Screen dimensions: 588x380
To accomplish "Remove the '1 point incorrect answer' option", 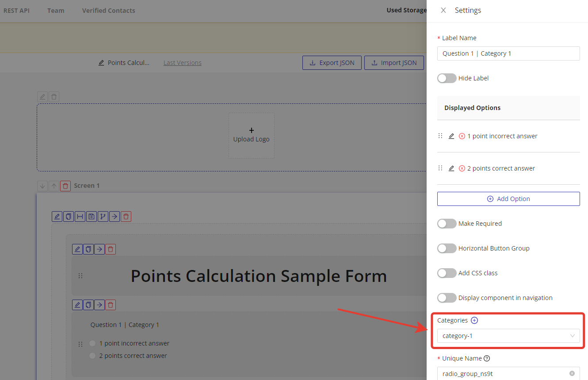I will tap(462, 136).
